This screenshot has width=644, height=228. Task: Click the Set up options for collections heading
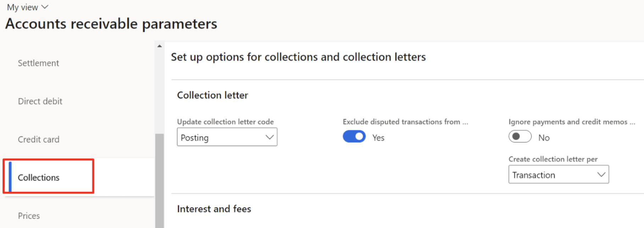click(298, 57)
